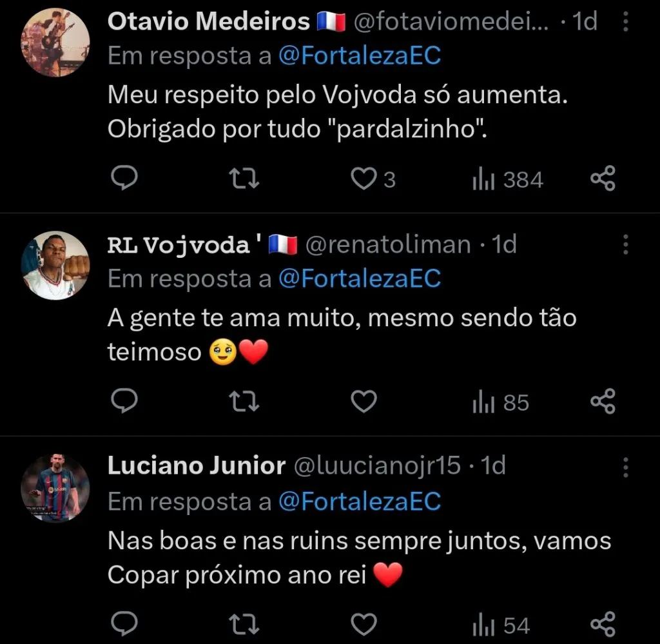
Task: Like the RL Vojvoda tweet
Action: pos(364,402)
